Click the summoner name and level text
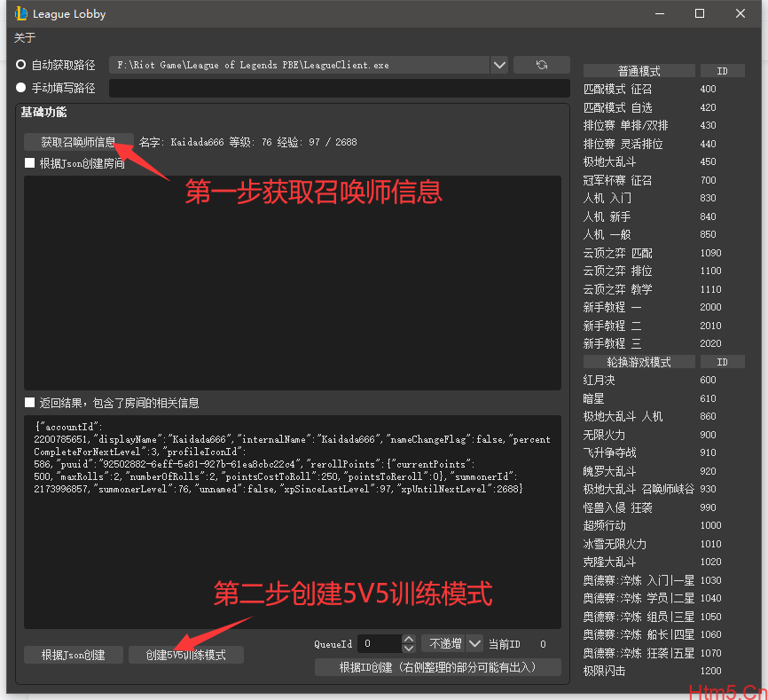Viewport: 768px width, 700px height. click(x=247, y=142)
